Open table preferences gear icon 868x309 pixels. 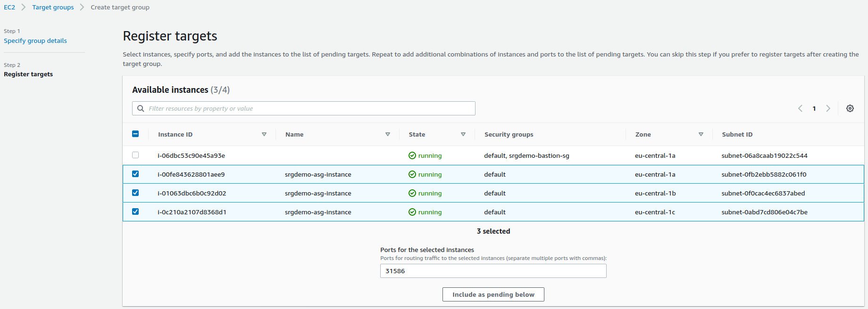(x=850, y=108)
